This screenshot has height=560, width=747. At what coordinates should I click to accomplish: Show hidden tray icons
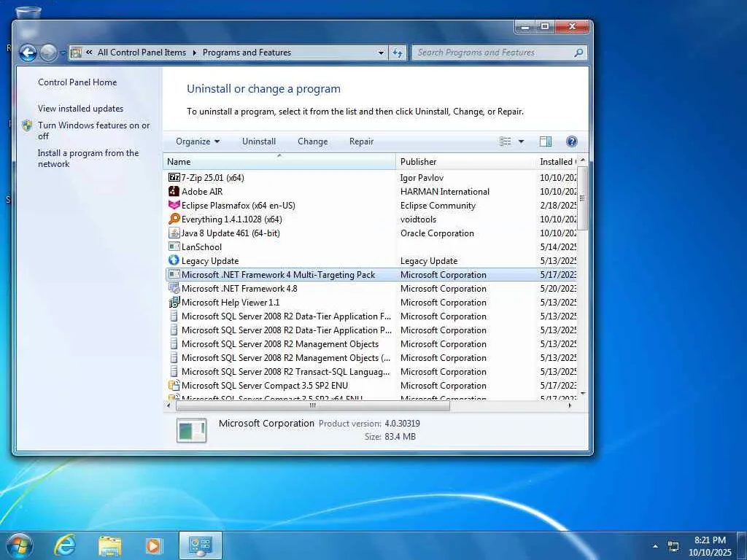(656, 546)
